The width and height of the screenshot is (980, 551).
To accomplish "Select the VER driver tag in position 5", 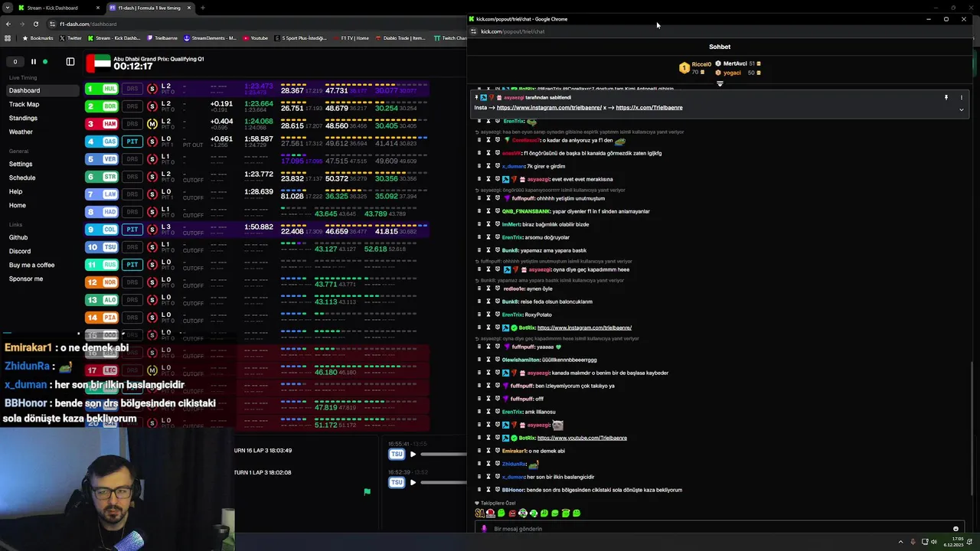I will (103, 159).
